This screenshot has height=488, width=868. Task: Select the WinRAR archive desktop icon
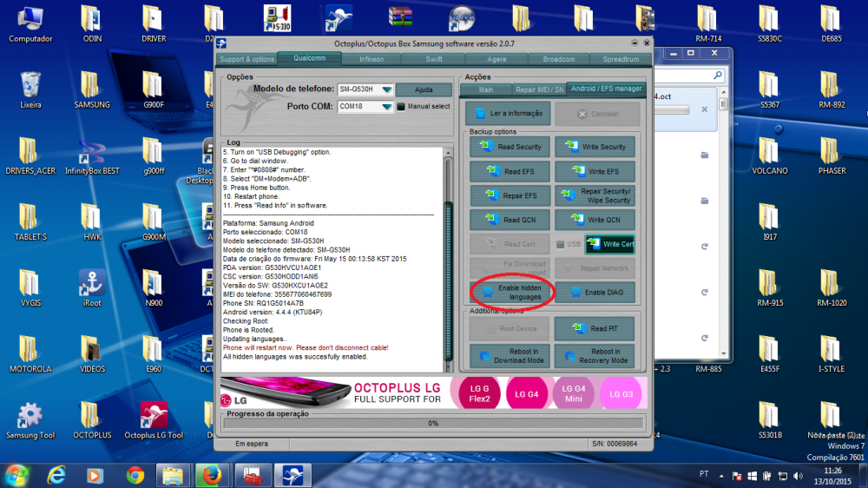click(x=400, y=17)
